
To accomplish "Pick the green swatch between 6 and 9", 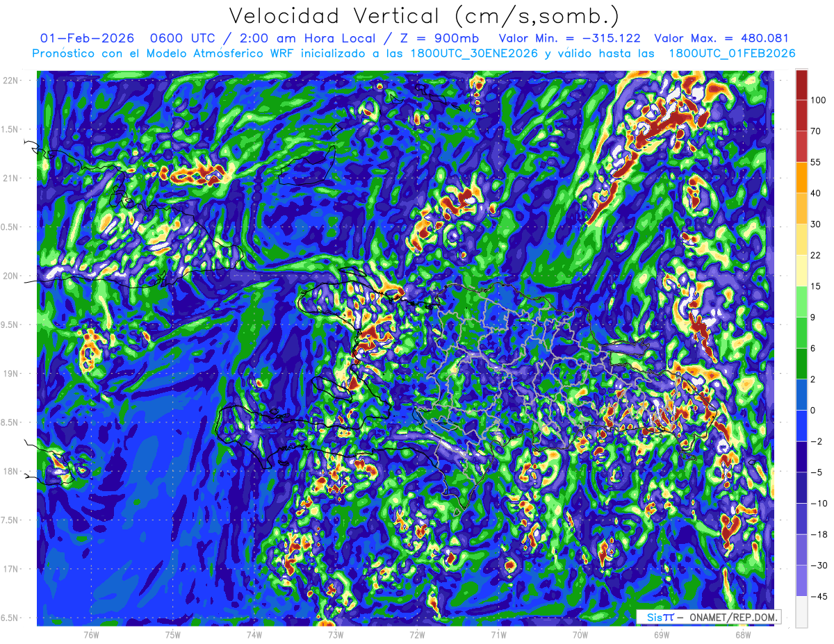I will click(801, 333).
